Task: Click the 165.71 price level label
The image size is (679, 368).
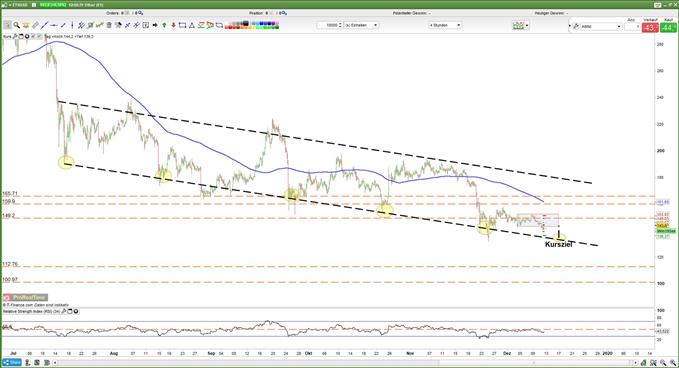Action: coord(10,193)
